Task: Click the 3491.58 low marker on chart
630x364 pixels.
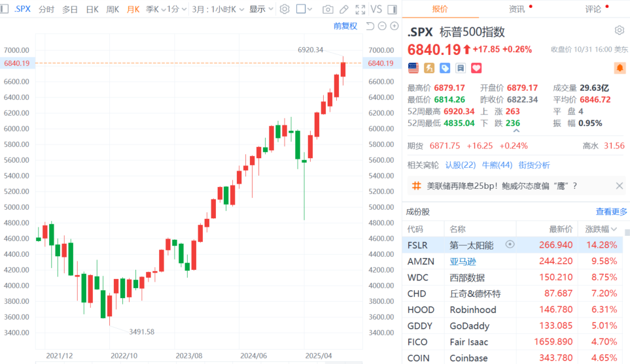Action: (141, 332)
